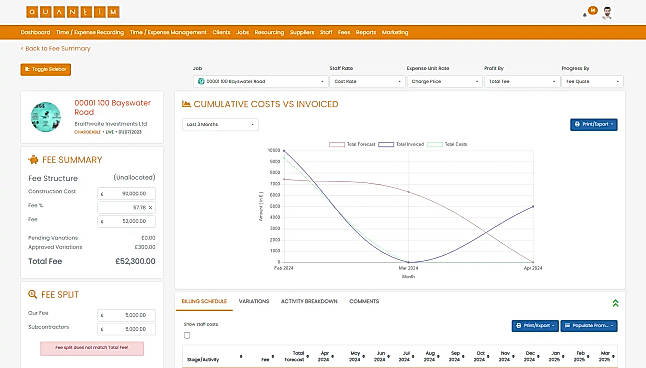Open the Reports menu item
The width and height of the screenshot is (646, 368).
tap(366, 32)
